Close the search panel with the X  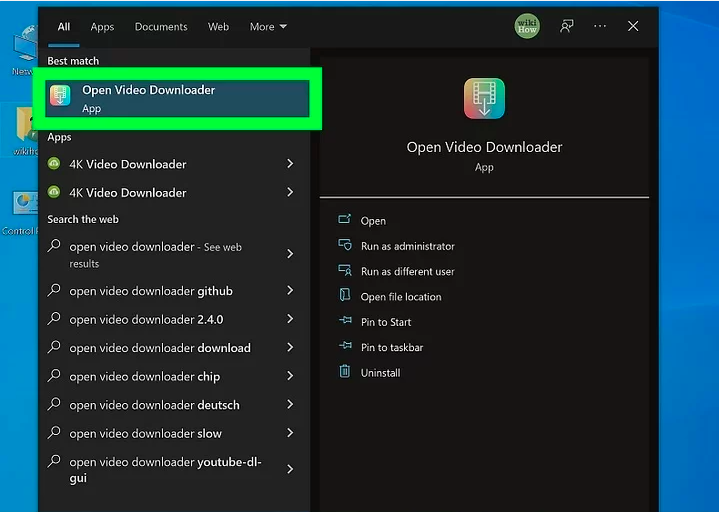click(633, 26)
